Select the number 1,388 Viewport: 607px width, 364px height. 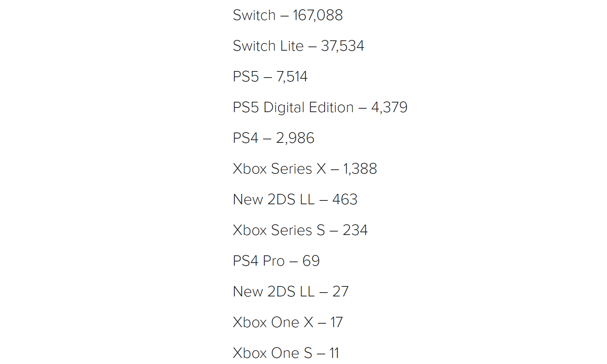pyautogui.click(x=360, y=169)
